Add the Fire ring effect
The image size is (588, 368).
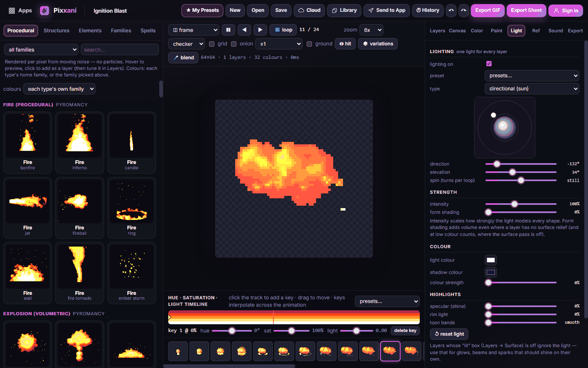tap(131, 208)
